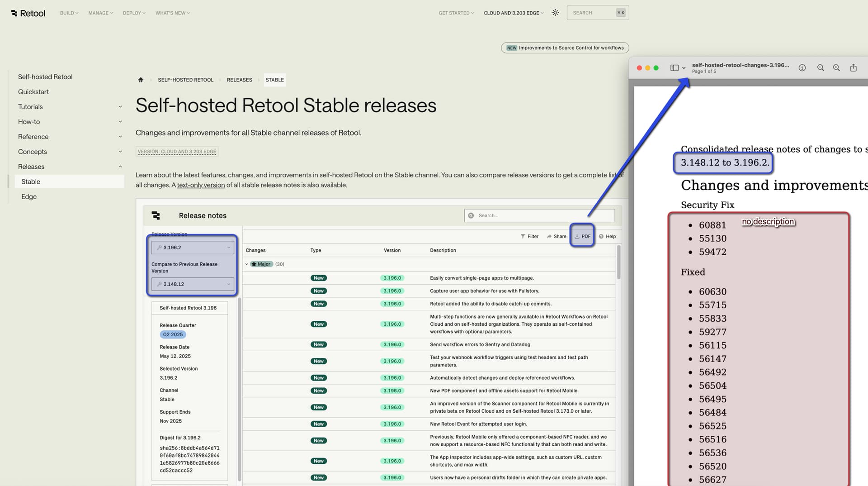Screen dimensions: 868x486
Task: Open Self-hosted Retool sidebar item
Action: click(x=45, y=77)
